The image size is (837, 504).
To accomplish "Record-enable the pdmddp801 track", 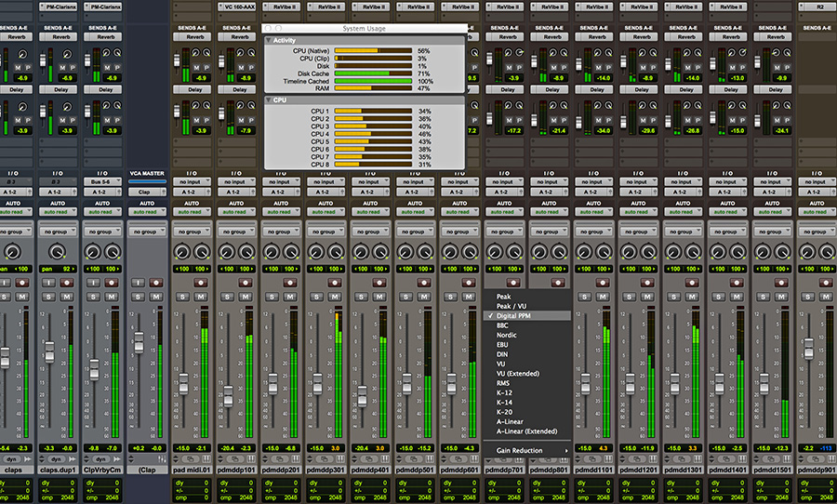I will (558, 283).
